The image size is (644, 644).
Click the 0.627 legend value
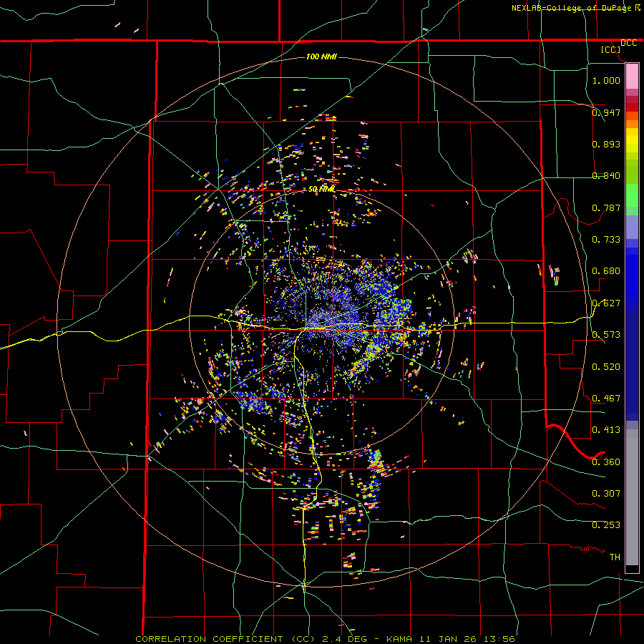coord(606,303)
